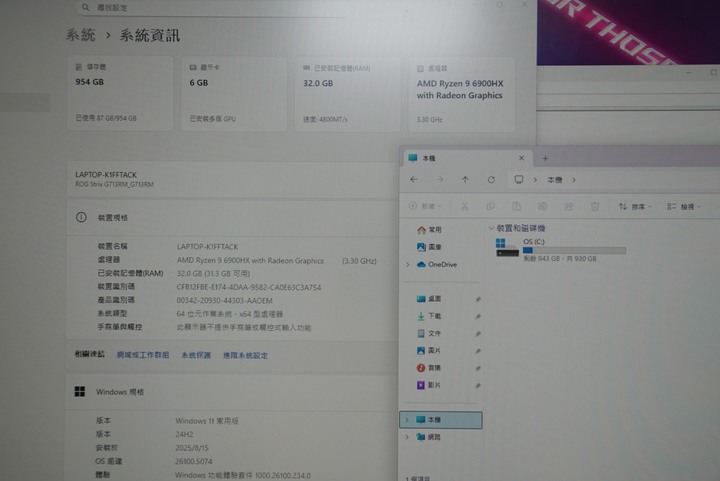Click pin icon next to 音樂
The width and height of the screenshot is (720, 481).
tap(478, 368)
